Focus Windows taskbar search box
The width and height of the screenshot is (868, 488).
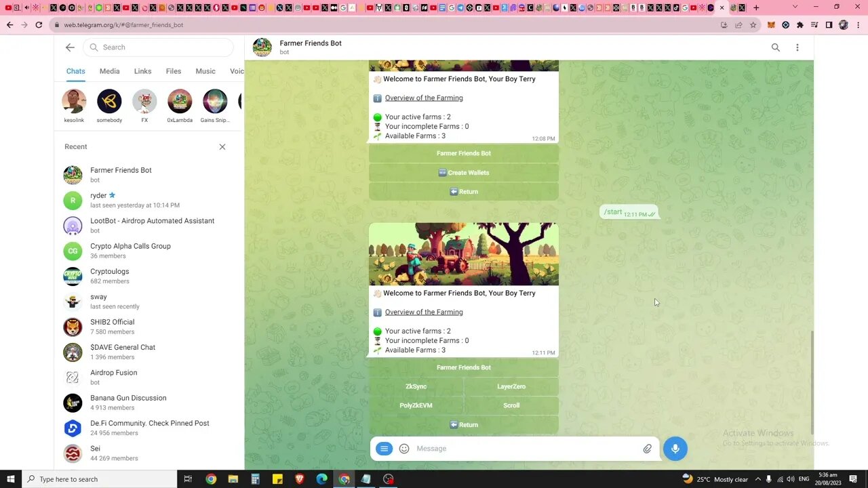tap(99, 479)
